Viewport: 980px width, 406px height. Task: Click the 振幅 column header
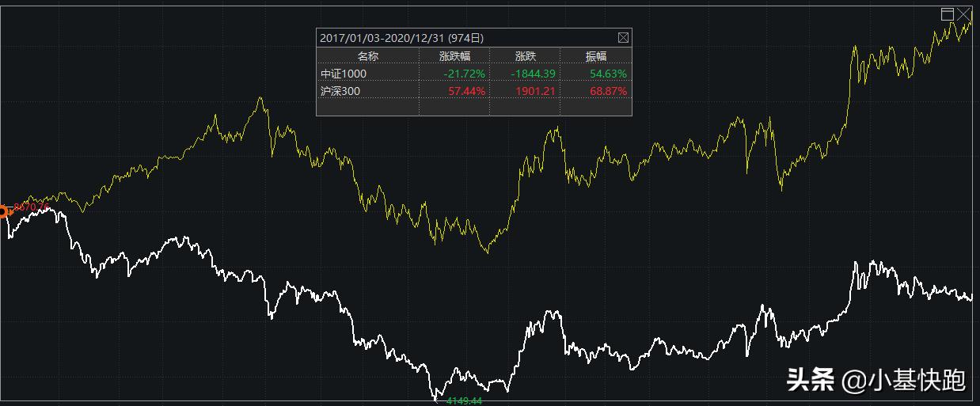point(596,56)
